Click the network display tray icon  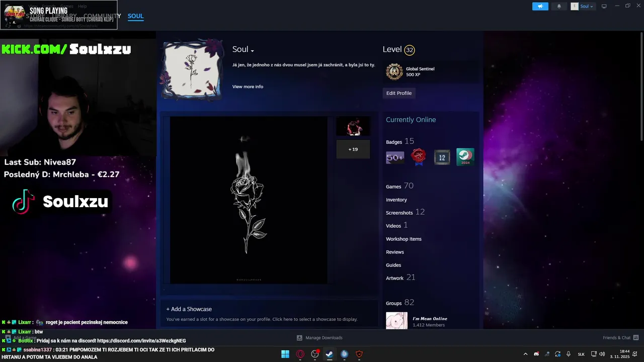coord(594,354)
